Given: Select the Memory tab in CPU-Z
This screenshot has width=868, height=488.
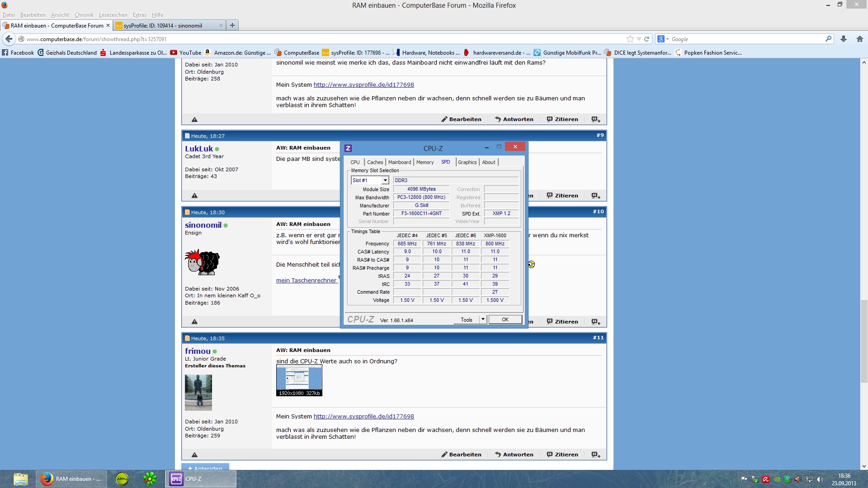Looking at the screenshot, I should click(425, 162).
